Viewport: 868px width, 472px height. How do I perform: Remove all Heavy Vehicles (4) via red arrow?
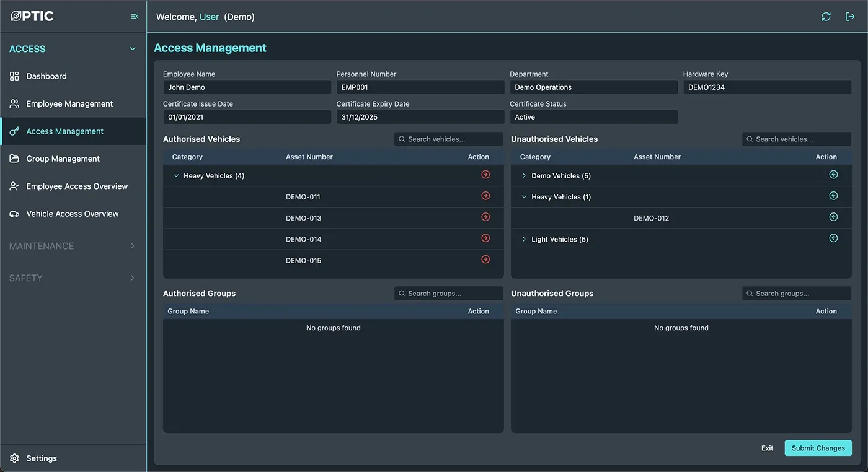coord(485,175)
